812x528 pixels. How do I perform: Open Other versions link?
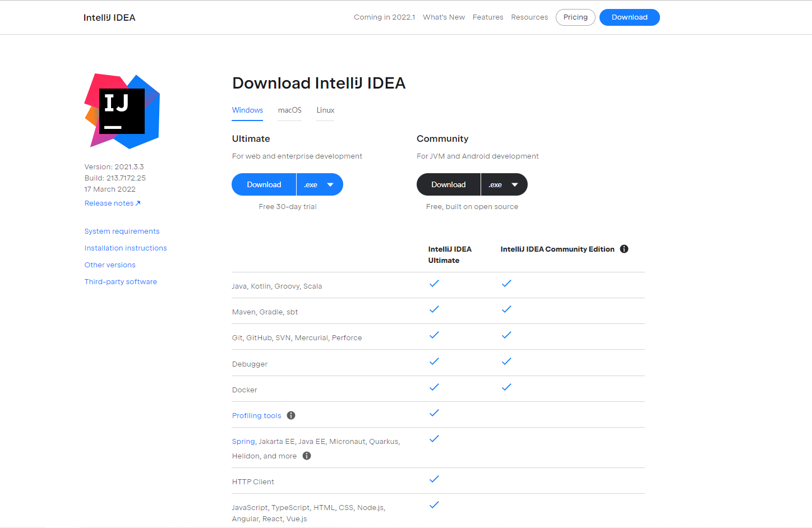[x=110, y=265]
